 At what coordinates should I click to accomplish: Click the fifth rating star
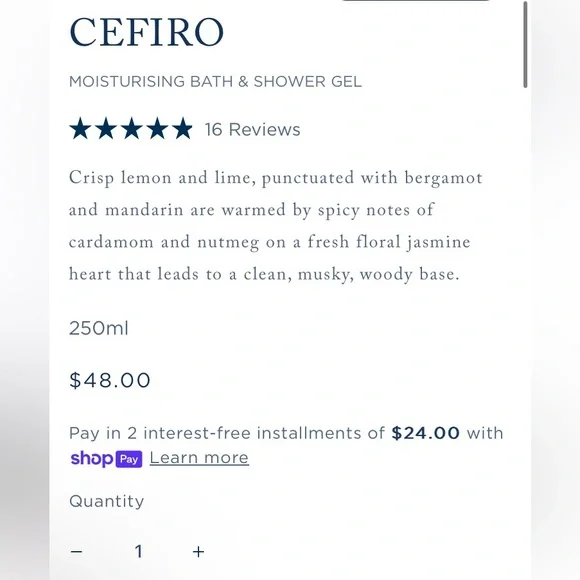[x=183, y=128]
